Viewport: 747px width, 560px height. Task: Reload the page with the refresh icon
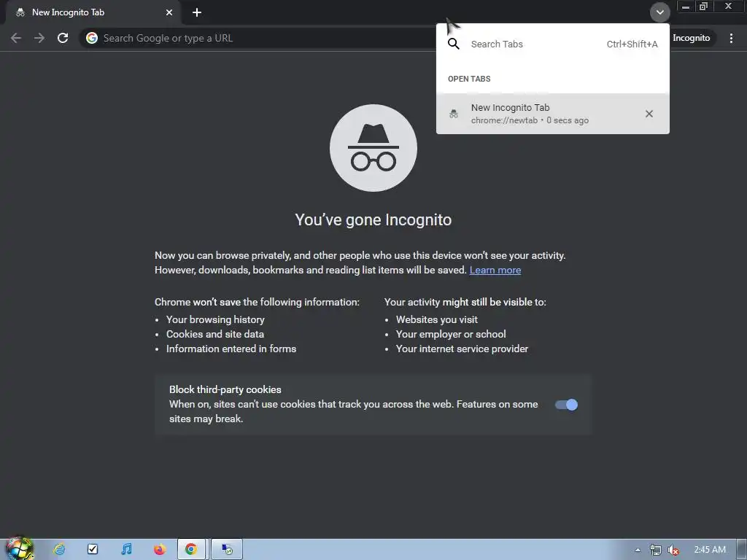63,38
